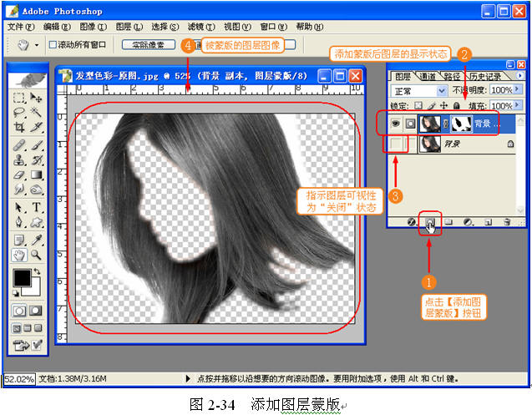Open 选择 menu
532x415 pixels.
165,27
